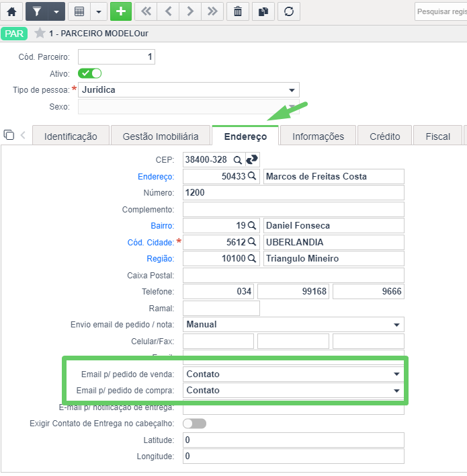Open Email p/ pedido de compra dropdown
Image resolution: width=467 pixels, height=476 pixels.
pyautogui.click(x=294, y=391)
